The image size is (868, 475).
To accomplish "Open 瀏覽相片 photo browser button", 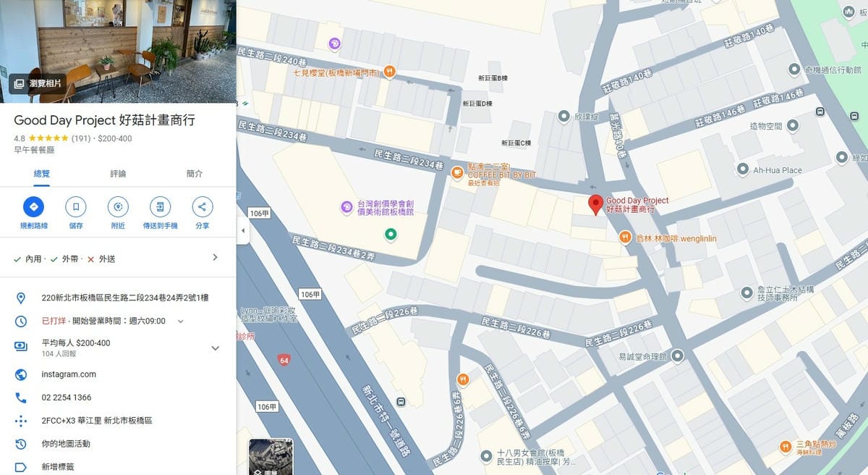I will click(38, 84).
